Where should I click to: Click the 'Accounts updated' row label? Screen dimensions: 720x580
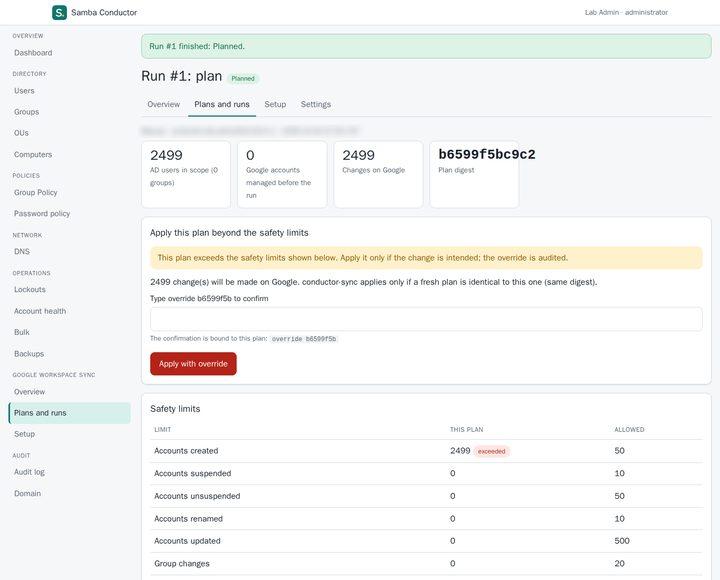(187, 541)
